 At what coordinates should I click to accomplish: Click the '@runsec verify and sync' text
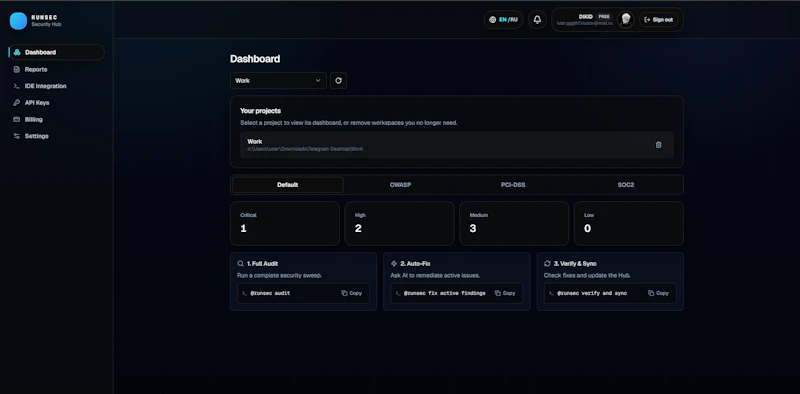point(592,293)
